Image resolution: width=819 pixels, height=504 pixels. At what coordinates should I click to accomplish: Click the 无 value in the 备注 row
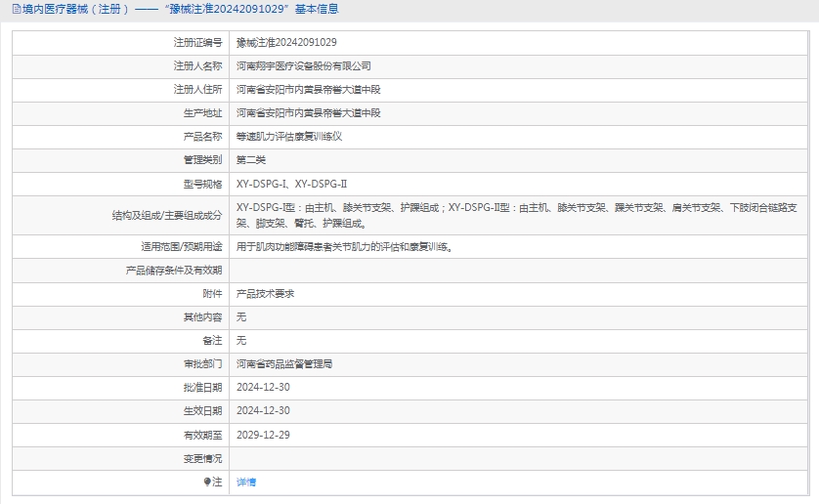241,341
